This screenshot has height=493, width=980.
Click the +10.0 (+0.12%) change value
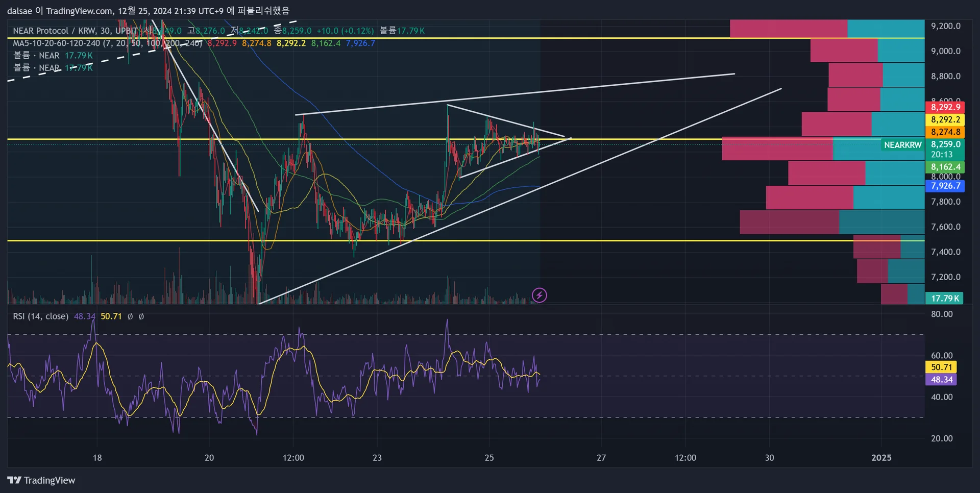[x=345, y=31]
